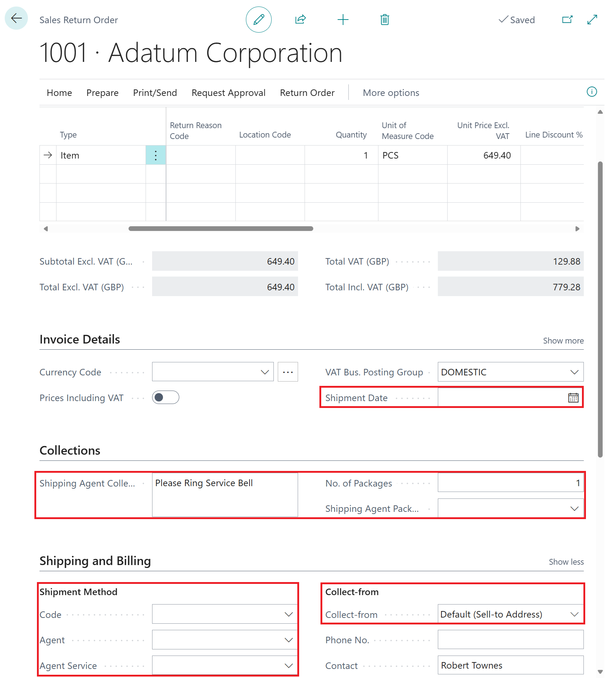Create new record with plus icon

[343, 20]
